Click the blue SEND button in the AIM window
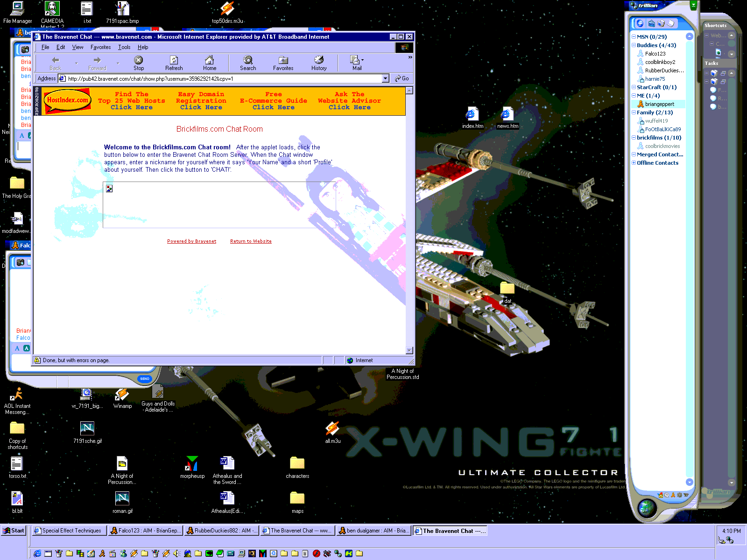The height and width of the screenshot is (560, 747). point(145,379)
